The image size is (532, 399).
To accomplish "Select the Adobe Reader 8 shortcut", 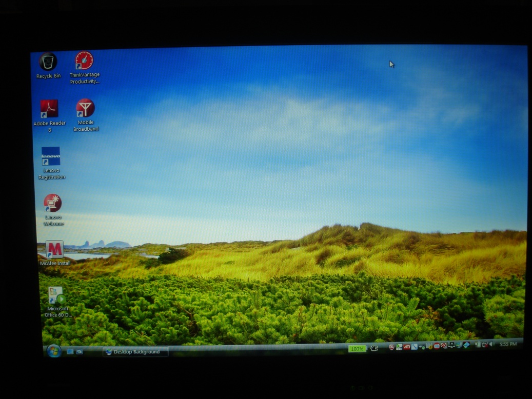I will click(x=50, y=116).
